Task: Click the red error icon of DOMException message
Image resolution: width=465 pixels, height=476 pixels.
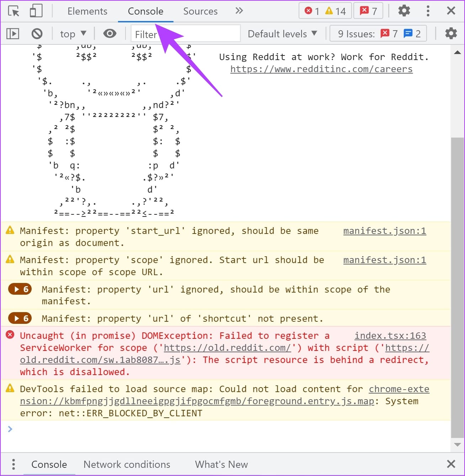Action: [10, 335]
